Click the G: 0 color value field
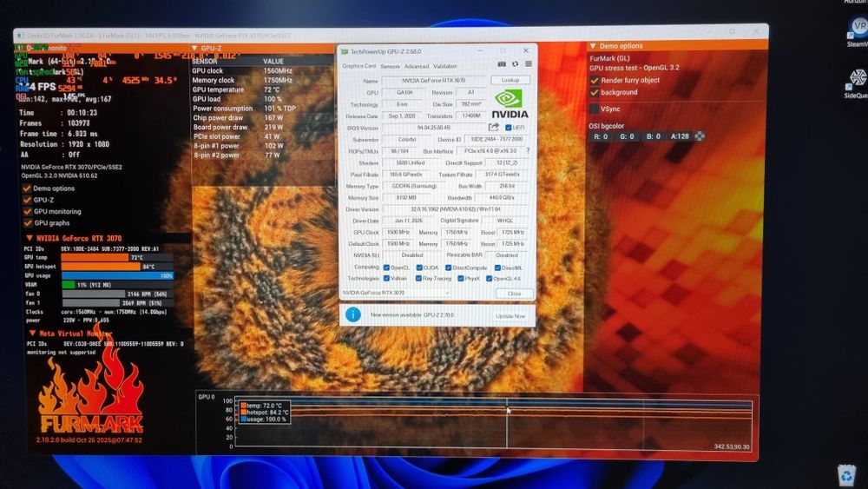This screenshot has width=868, height=489. (x=627, y=136)
